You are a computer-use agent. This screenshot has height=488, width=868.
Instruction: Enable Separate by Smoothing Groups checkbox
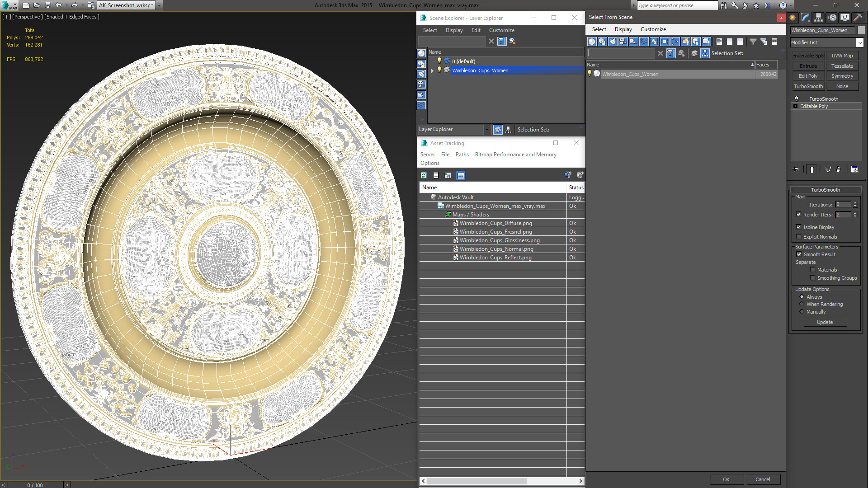[x=812, y=278]
